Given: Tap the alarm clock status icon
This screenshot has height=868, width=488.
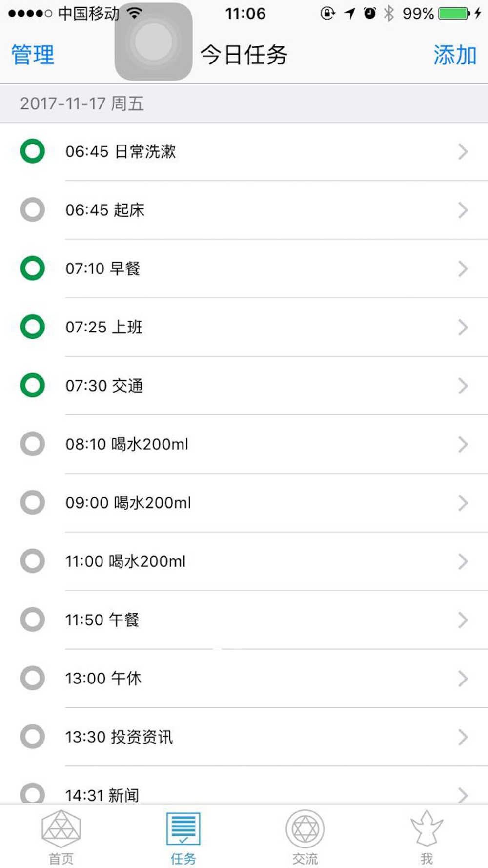Looking at the screenshot, I should (370, 13).
